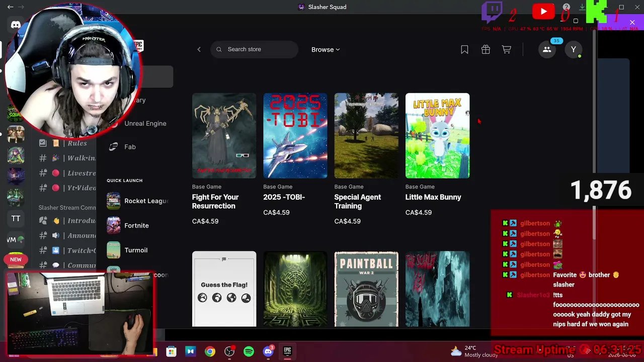The height and width of the screenshot is (362, 644).
Task: Expand the Browse dropdown in Epic store
Action: click(326, 49)
